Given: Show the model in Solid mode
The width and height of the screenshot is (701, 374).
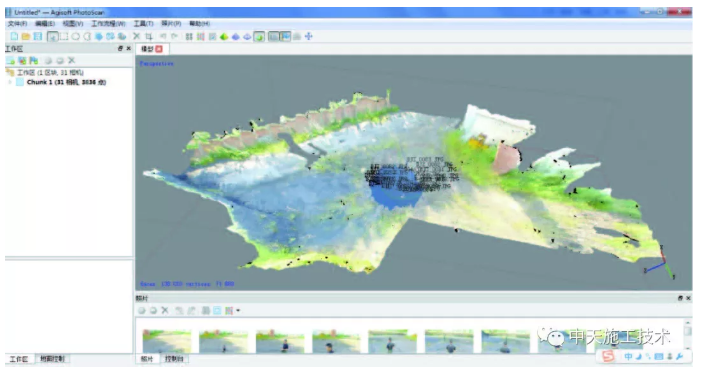Looking at the screenshot, I should click(x=236, y=37).
